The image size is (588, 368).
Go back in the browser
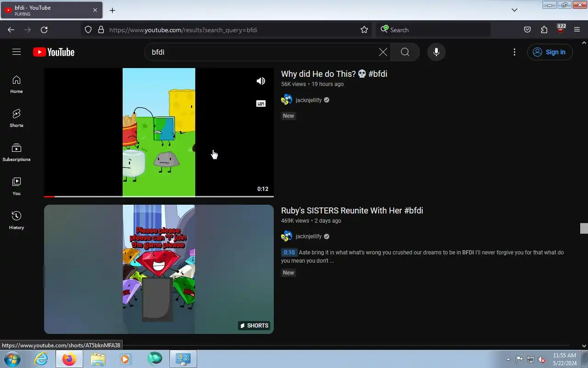(x=11, y=30)
